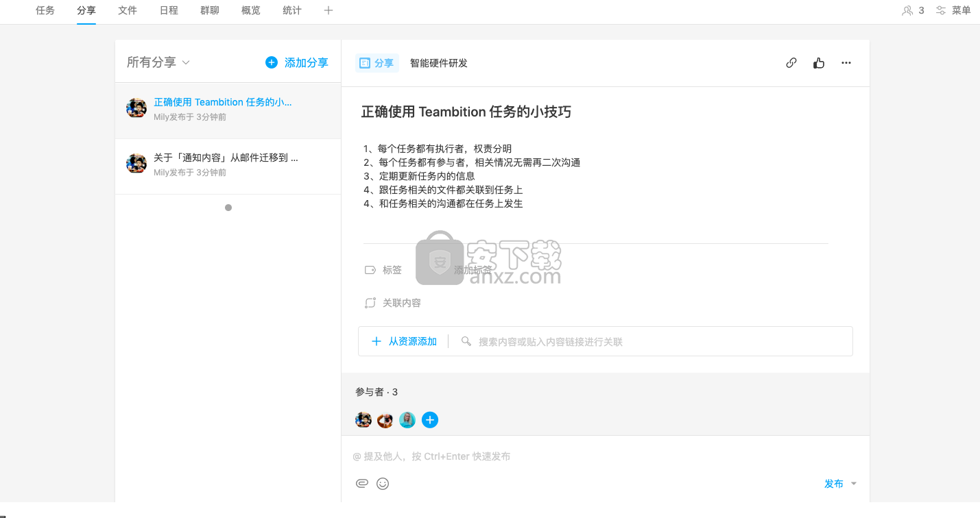Attach a file with paperclip icon

pyautogui.click(x=362, y=484)
